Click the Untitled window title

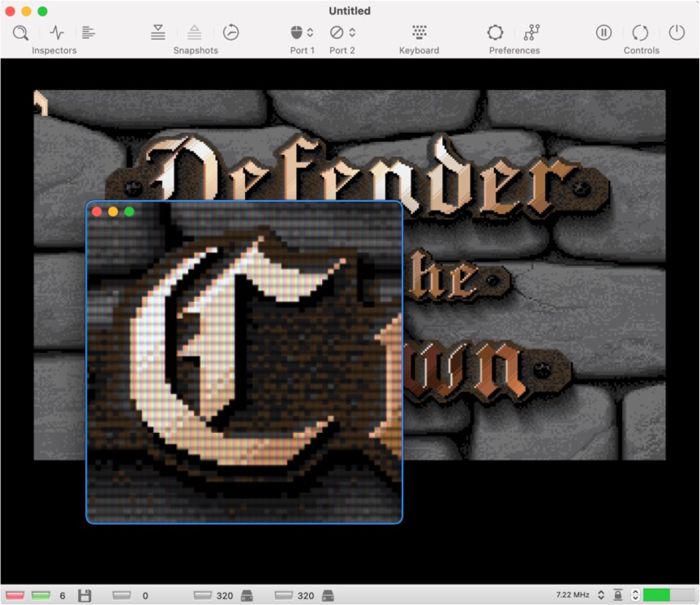point(350,11)
